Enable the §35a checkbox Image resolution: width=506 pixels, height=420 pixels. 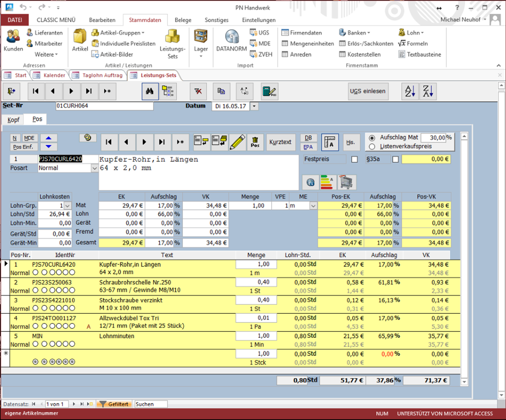(x=395, y=159)
